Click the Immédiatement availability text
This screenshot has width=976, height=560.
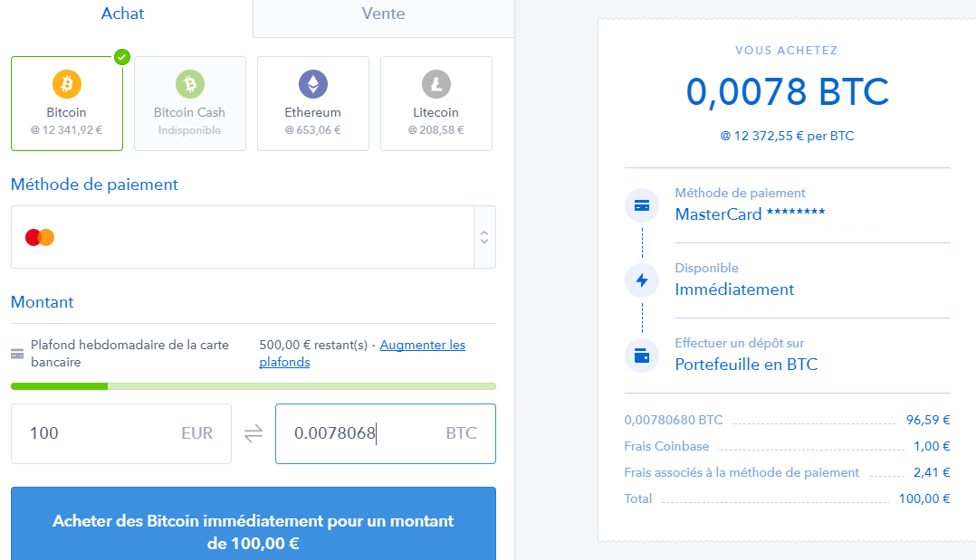pyautogui.click(x=734, y=289)
